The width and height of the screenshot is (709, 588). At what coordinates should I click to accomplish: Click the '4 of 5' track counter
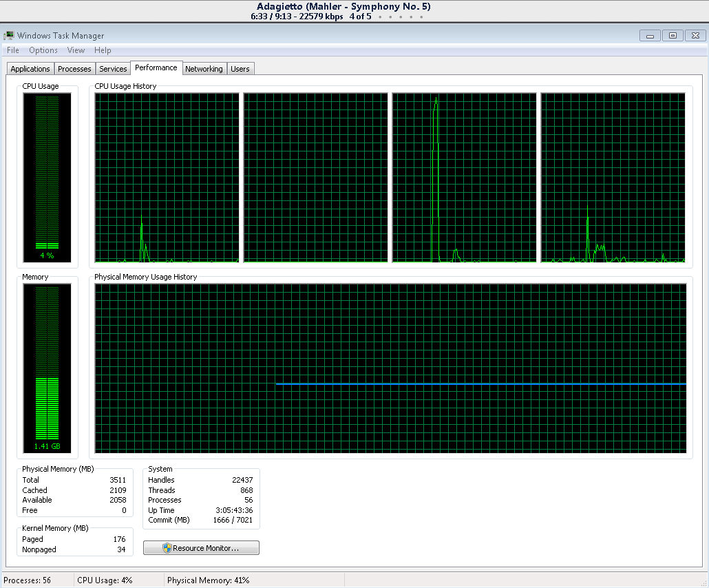point(361,17)
